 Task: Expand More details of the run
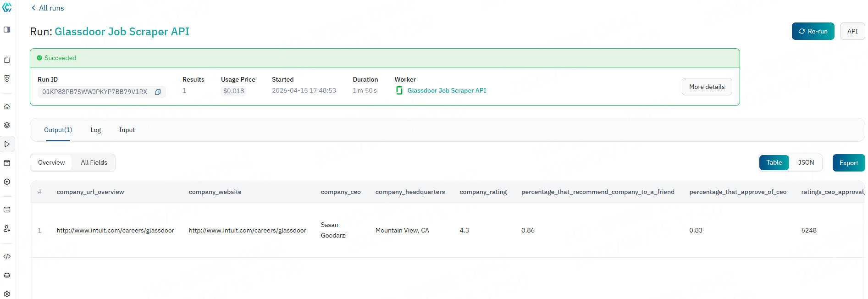point(707,87)
